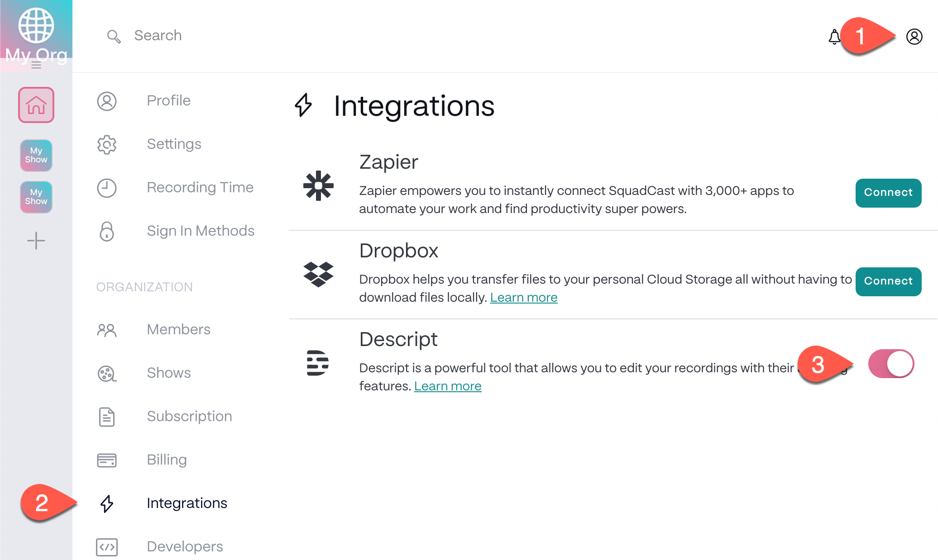Click the plus icon to add show

pyautogui.click(x=36, y=241)
